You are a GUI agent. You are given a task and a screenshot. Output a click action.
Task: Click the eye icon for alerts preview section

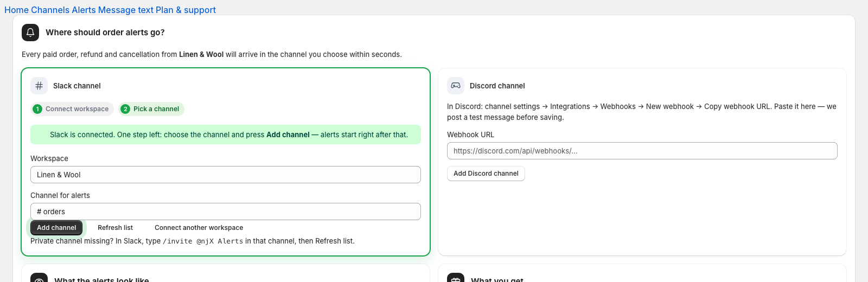[39, 278]
